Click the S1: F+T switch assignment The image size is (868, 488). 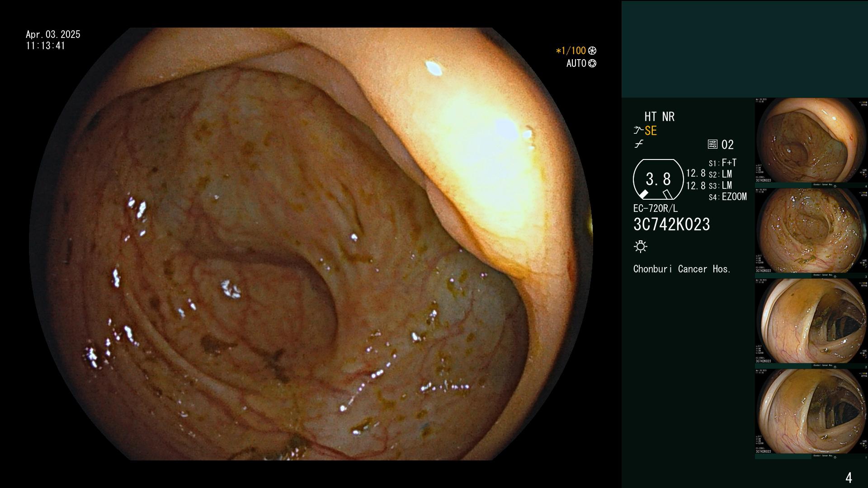click(x=723, y=163)
